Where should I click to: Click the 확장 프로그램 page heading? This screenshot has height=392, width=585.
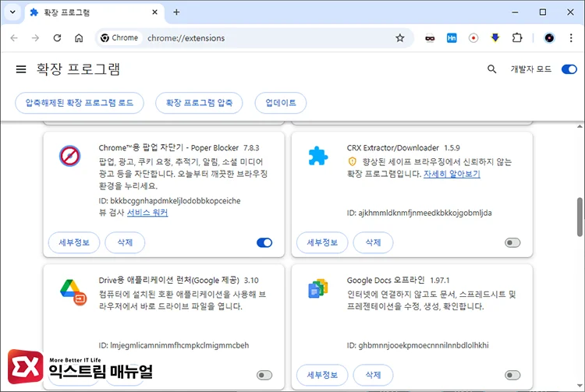coord(78,69)
